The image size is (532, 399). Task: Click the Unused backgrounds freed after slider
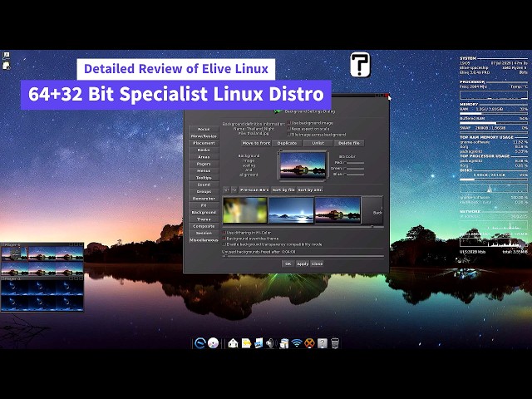click(303, 257)
